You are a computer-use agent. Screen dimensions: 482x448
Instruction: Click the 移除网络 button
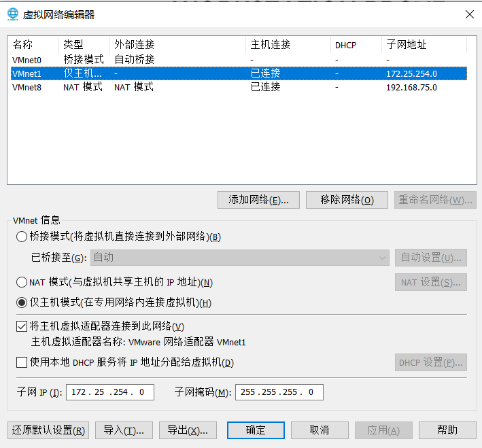[x=347, y=200]
